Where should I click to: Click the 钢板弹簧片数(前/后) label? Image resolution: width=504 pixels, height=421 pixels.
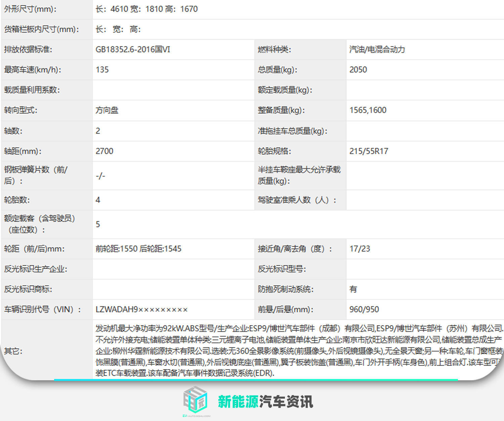tap(36, 175)
